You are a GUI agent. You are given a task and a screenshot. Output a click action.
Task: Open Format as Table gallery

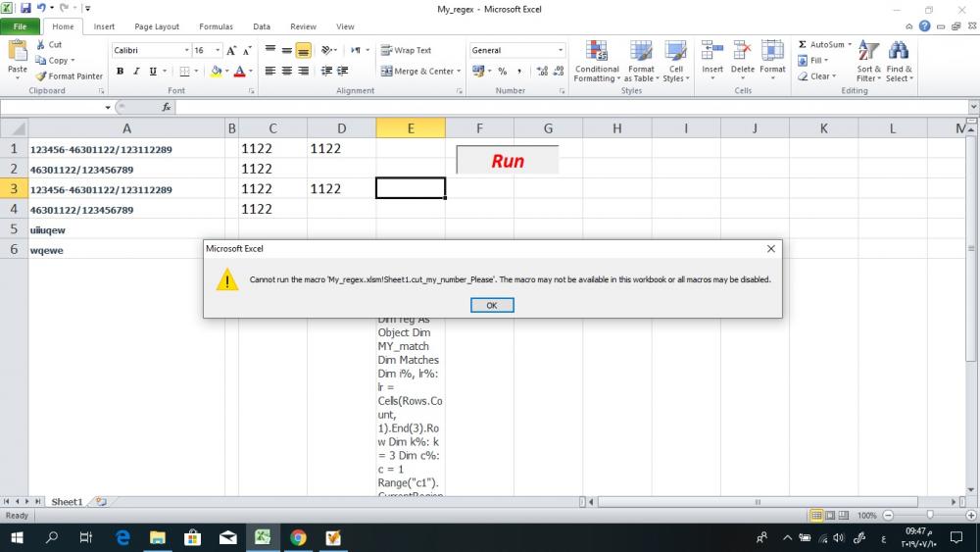(x=641, y=61)
